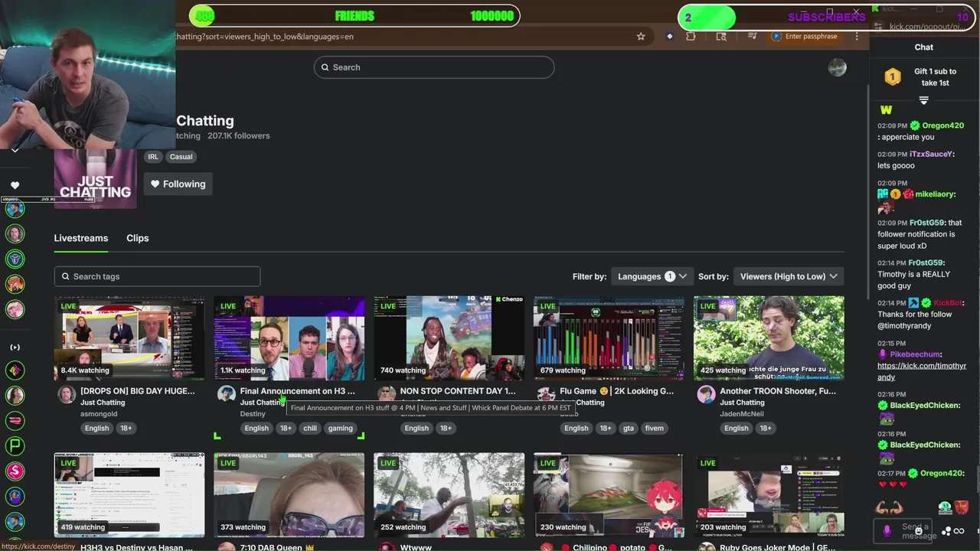Open JadenMcNeil stream thumbnail with 425 watching
Viewport: 980px width, 551px height.
769,338
